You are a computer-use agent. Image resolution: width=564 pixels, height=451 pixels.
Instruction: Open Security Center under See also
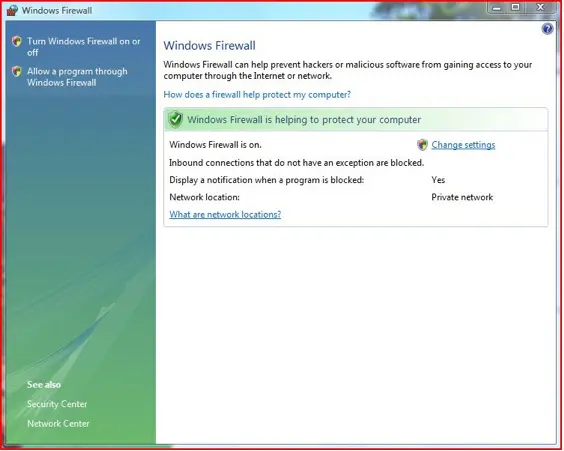tap(57, 404)
